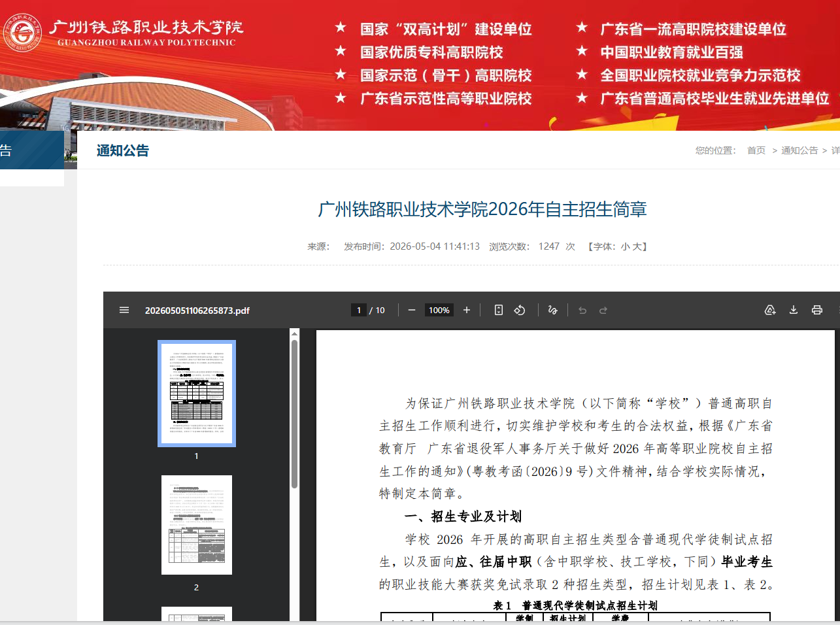This screenshot has width=840, height=625.
Task: Click the 2026年自主招生简章 article title
Action: pos(482,209)
